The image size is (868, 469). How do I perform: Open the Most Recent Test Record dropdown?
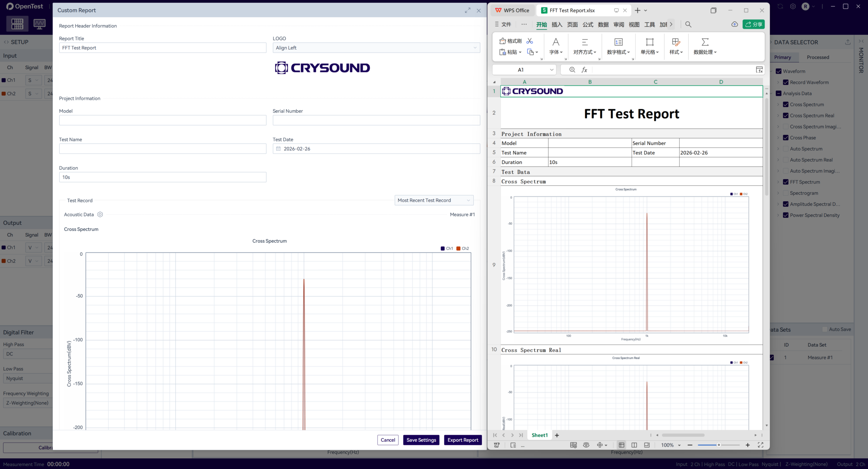[434, 200]
